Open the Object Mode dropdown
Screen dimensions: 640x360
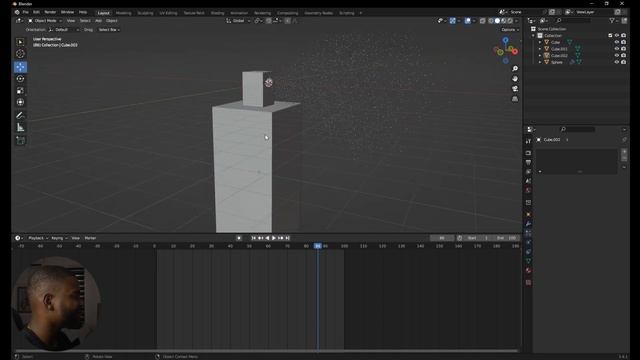45,21
